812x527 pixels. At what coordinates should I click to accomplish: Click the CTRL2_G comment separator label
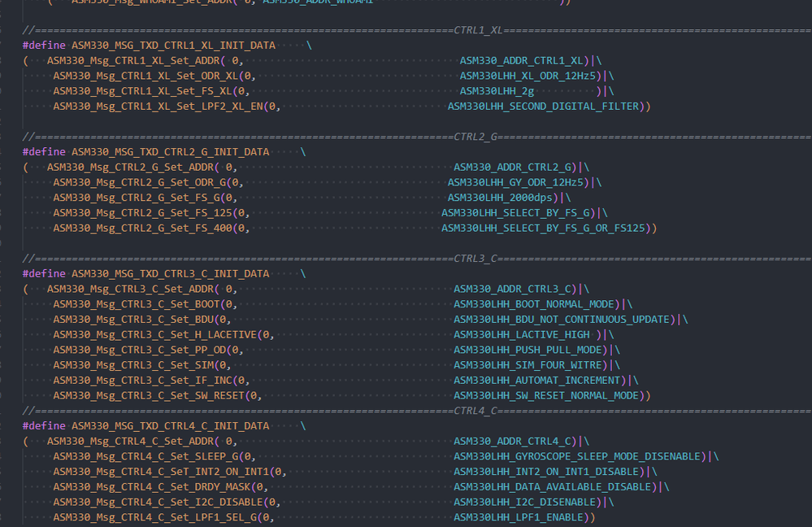coord(476,137)
